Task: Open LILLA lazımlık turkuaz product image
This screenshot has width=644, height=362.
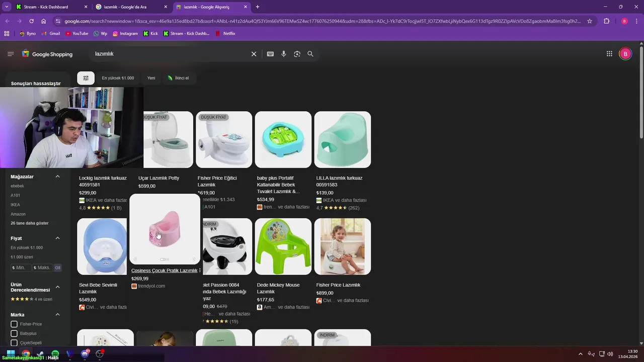Action: coord(343,139)
